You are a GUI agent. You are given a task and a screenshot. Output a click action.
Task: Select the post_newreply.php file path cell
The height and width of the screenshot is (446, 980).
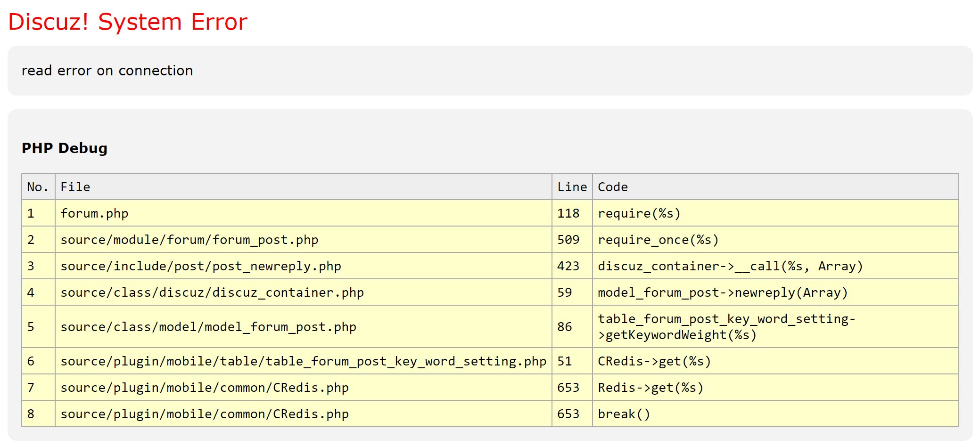pos(201,266)
